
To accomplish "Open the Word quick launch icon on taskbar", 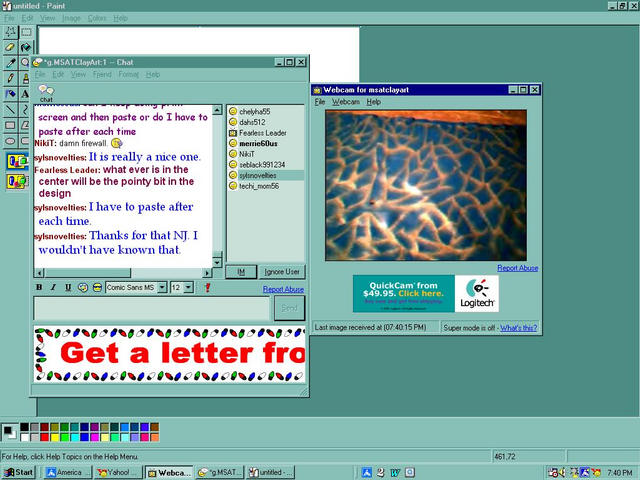I will (395, 472).
